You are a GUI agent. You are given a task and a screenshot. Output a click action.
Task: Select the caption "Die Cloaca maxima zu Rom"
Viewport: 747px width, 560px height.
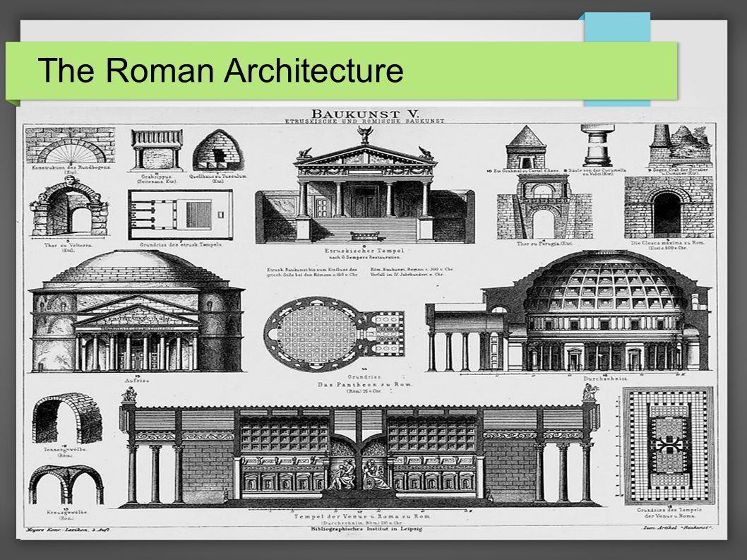pos(669,243)
